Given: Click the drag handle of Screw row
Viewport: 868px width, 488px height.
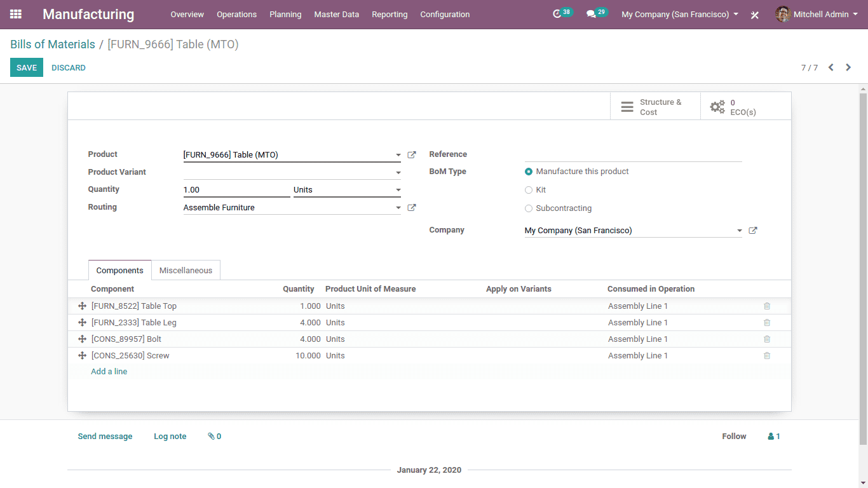Looking at the screenshot, I should 82,355.
